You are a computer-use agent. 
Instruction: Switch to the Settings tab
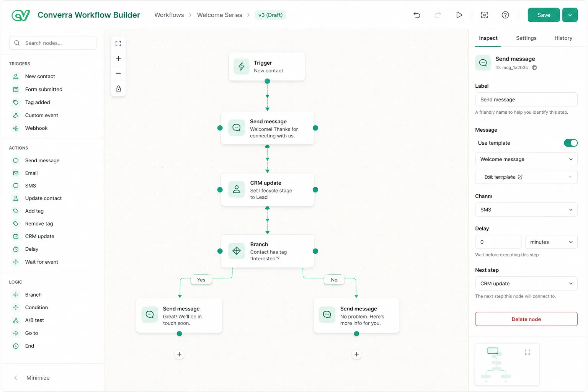526,38
